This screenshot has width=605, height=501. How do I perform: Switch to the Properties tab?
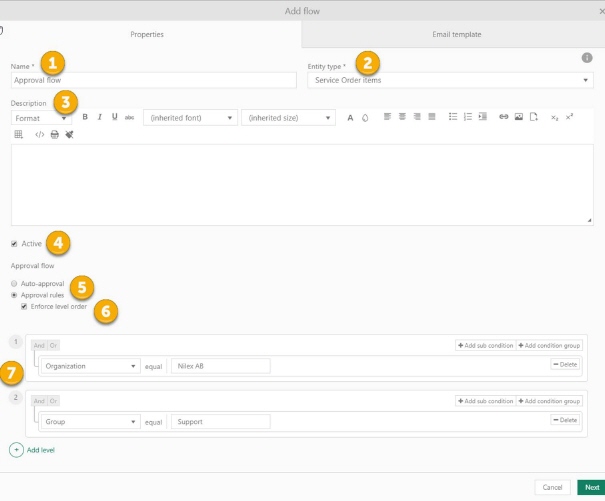(x=147, y=34)
